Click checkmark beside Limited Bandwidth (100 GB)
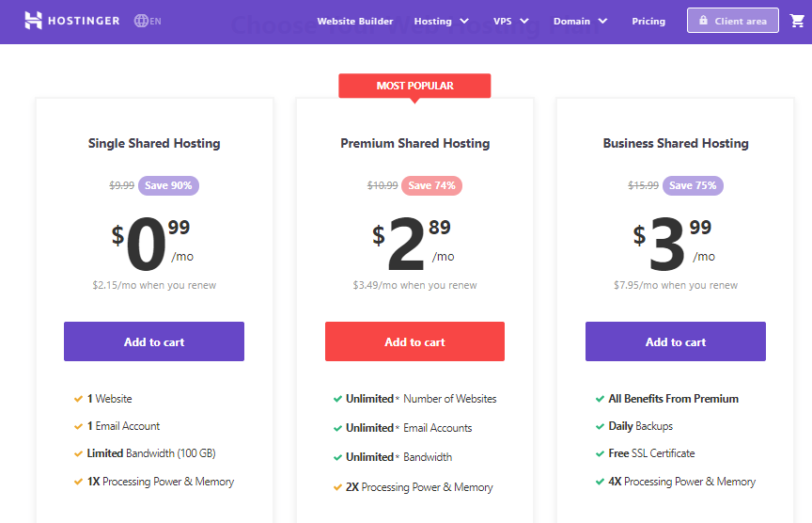This screenshot has height=523, width=812. [78, 453]
